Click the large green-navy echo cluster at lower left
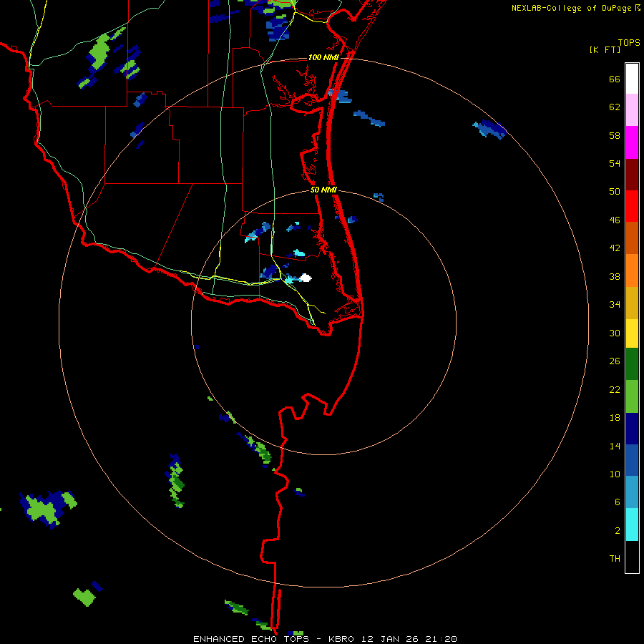 click(x=48, y=509)
